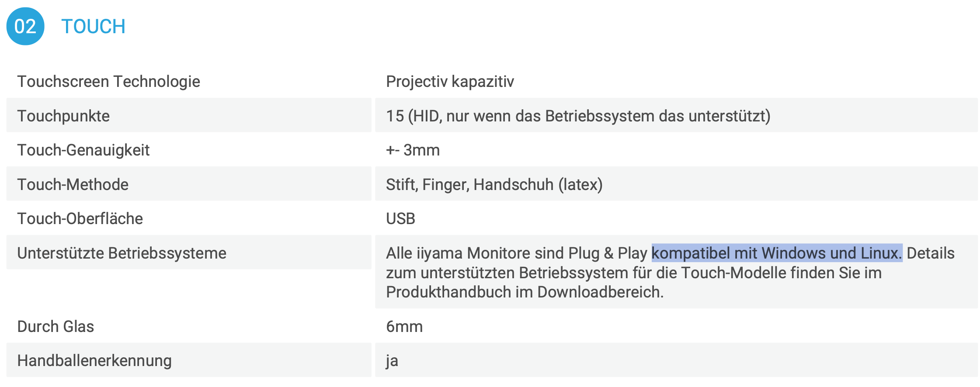Click the Touch-Methode label
Screen dimensions: 980x387
(x=73, y=184)
